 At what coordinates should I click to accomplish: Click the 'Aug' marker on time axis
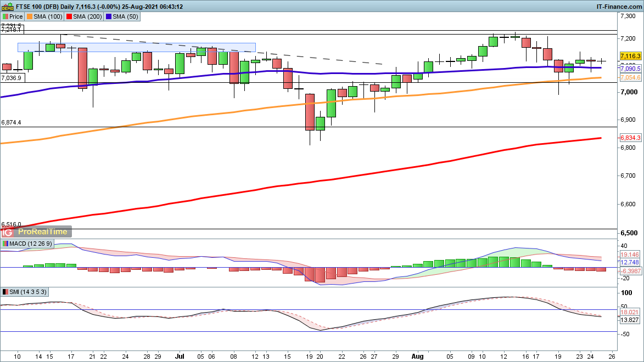(x=418, y=355)
